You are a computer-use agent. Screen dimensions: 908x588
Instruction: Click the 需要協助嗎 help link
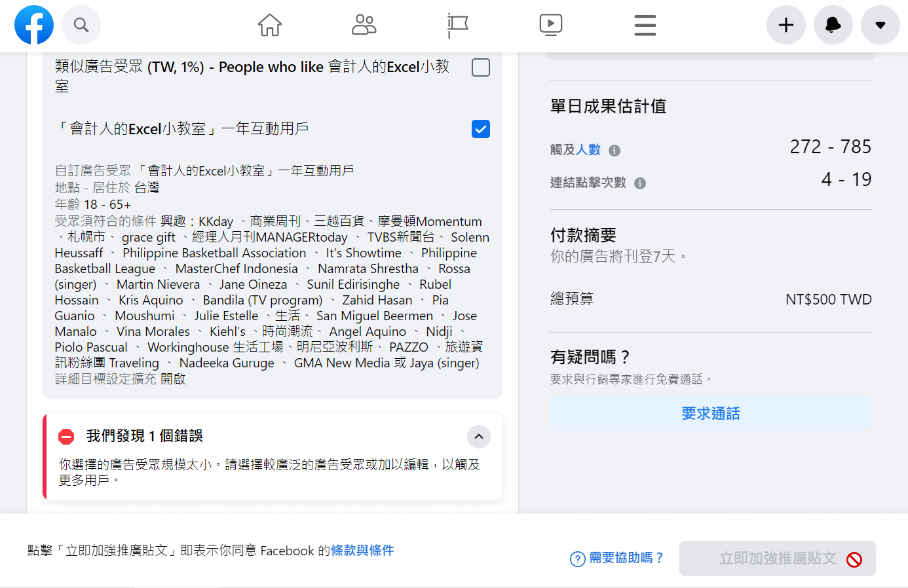click(626, 558)
